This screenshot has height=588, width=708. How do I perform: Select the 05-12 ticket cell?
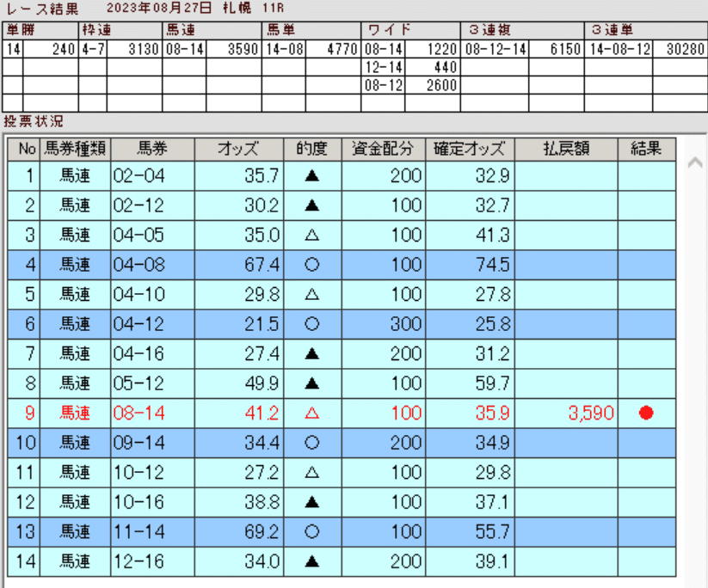(x=152, y=383)
